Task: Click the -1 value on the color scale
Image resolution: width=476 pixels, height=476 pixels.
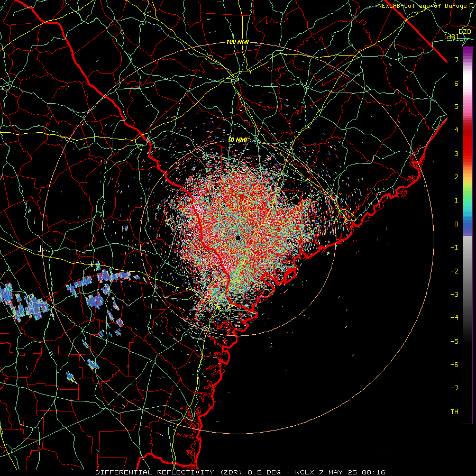Action: coord(454,248)
